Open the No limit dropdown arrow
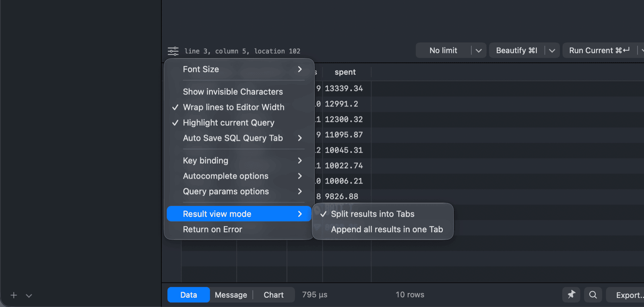644x307 pixels. click(x=479, y=51)
